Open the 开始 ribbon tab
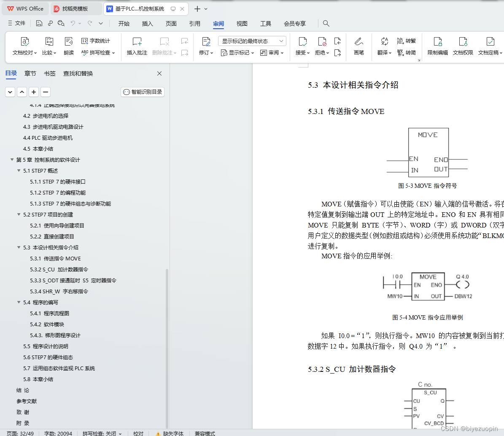The width and height of the screenshot is (504, 436). coord(124,24)
